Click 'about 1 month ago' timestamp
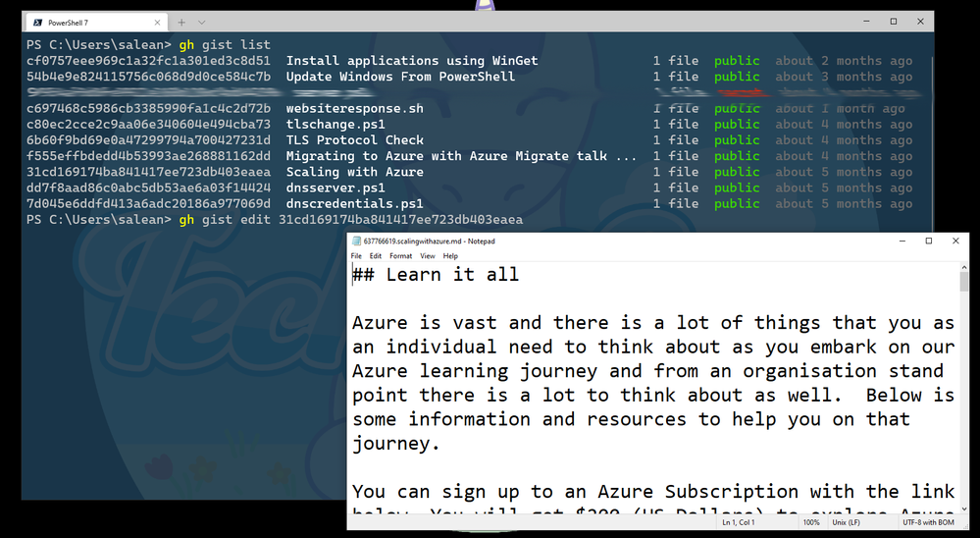980x538 pixels. point(840,108)
